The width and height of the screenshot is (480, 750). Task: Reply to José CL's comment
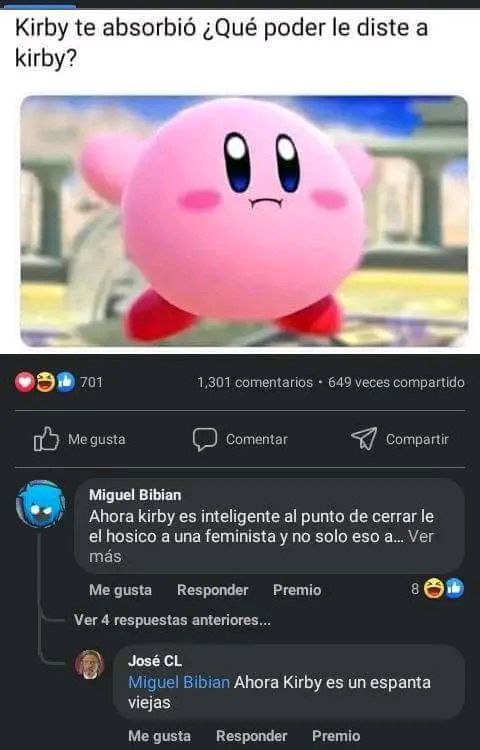point(251,736)
